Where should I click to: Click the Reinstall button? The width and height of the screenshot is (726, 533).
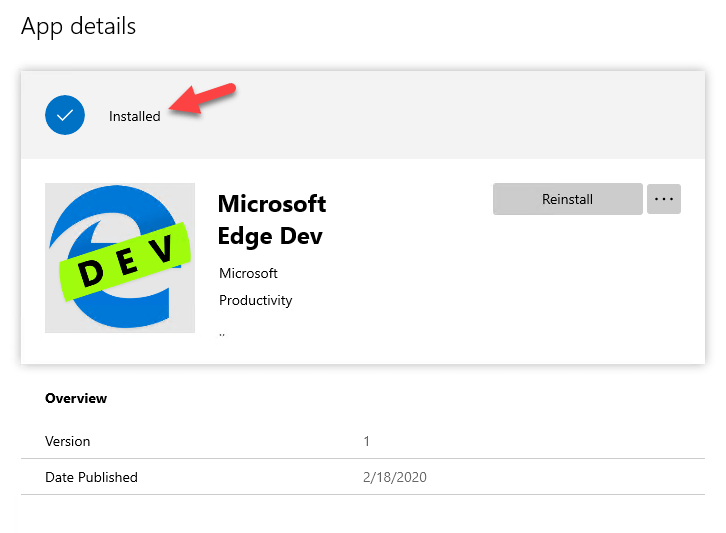pos(567,199)
